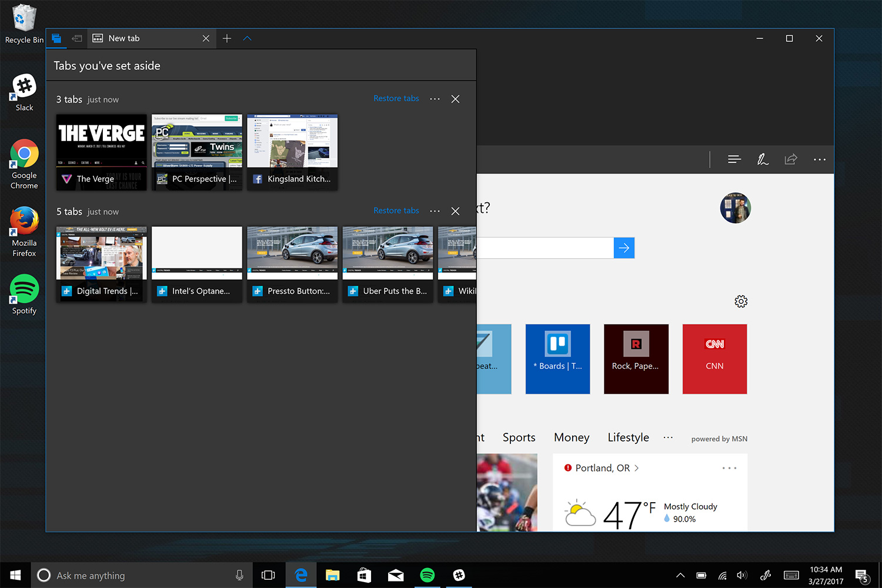Viewport: 882px width, 588px height.
Task: Click in the Edge search box
Action: click(544, 248)
